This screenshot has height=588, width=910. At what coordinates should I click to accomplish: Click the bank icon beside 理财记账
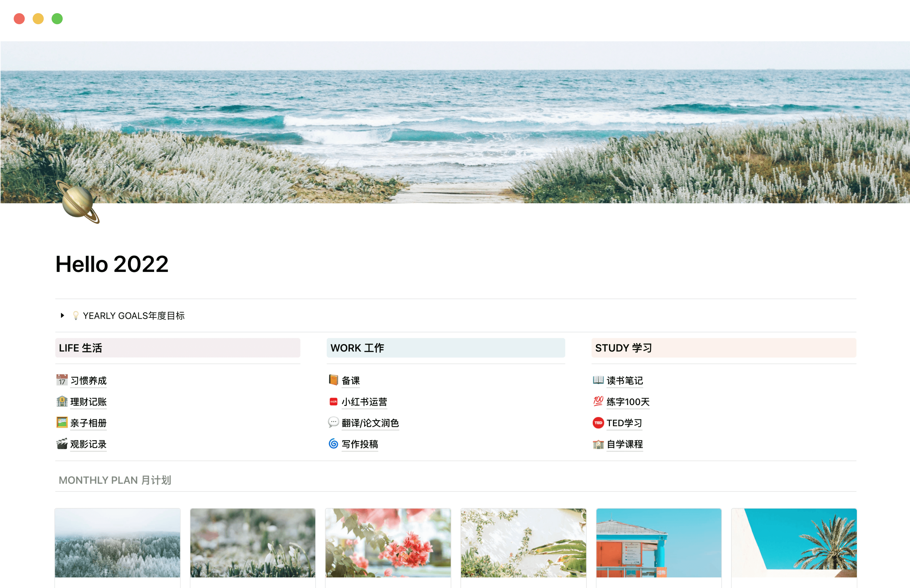click(x=62, y=402)
